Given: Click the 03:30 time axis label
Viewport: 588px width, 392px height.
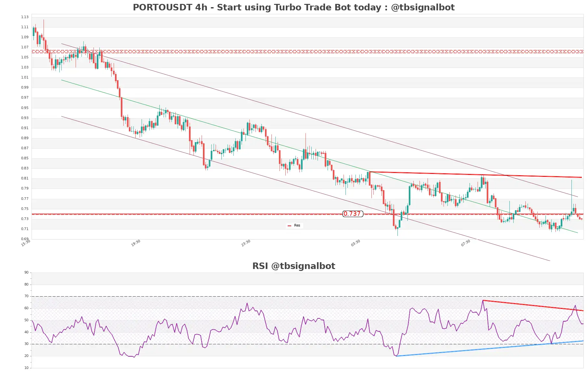Looking at the screenshot, I should pos(356,243).
